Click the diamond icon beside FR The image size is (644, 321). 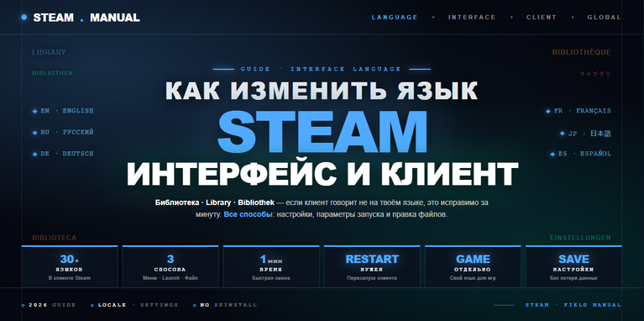[548, 111]
